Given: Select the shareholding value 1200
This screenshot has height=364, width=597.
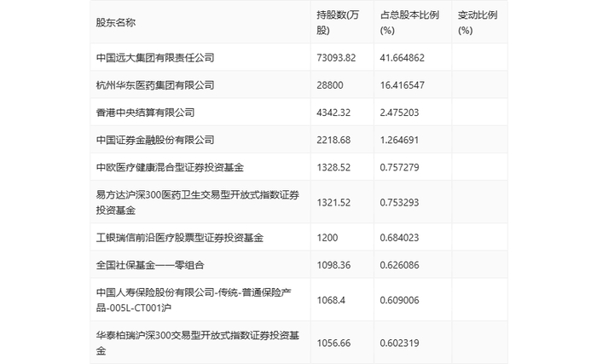Looking at the screenshot, I should [x=327, y=238].
